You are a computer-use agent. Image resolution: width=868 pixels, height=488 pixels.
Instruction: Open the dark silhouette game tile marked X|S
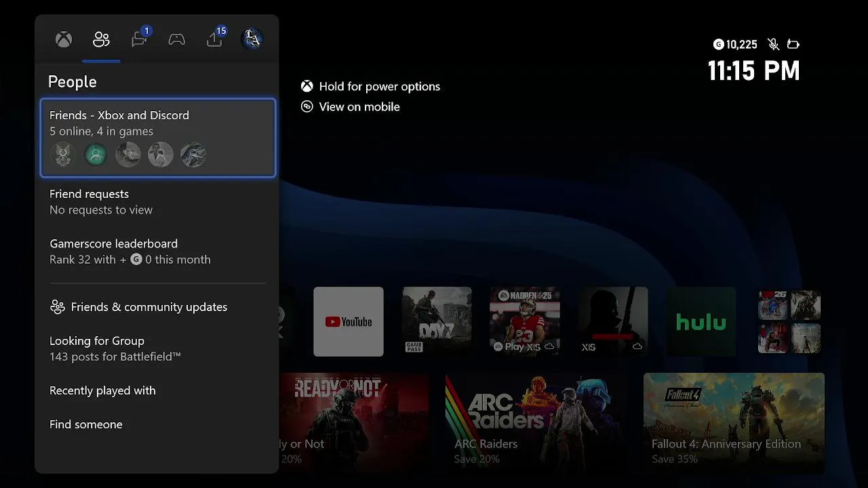coord(613,322)
